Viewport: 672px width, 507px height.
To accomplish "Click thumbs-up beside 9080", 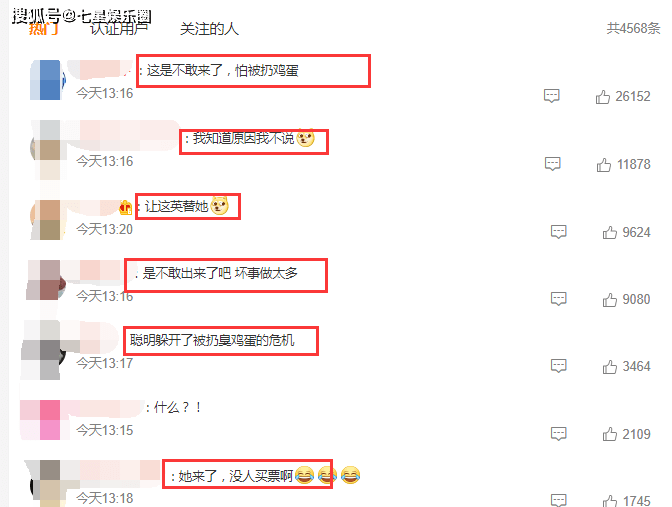I will [x=609, y=300].
